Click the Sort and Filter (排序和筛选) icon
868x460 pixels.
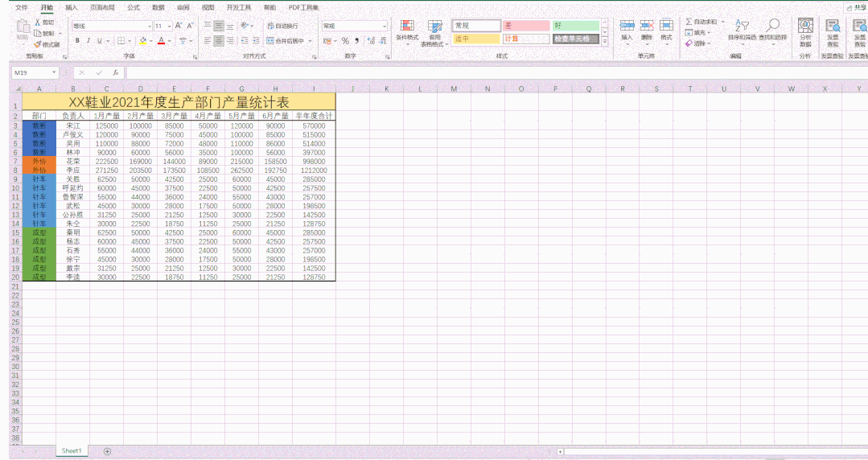[x=742, y=27]
